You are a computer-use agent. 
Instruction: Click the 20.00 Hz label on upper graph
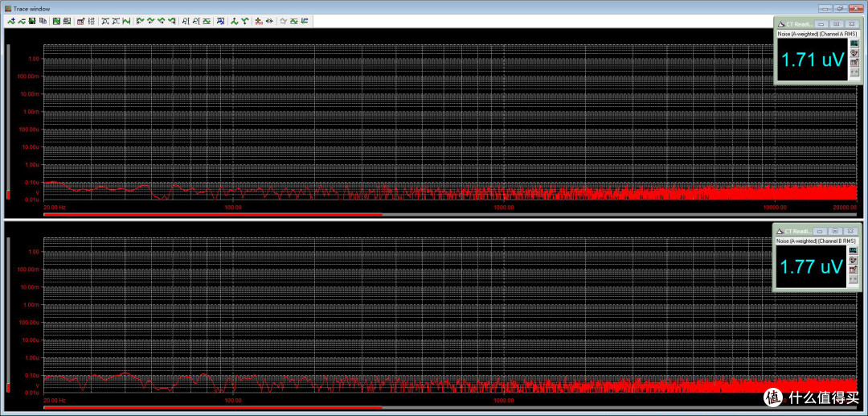[x=55, y=207]
